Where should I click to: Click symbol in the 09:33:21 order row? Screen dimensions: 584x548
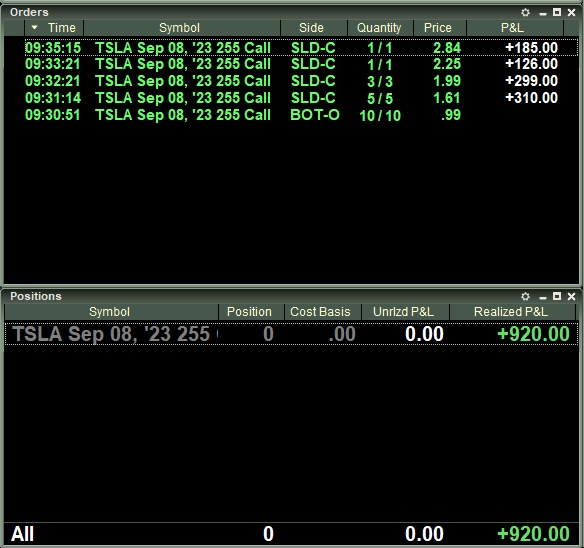[x=182, y=64]
